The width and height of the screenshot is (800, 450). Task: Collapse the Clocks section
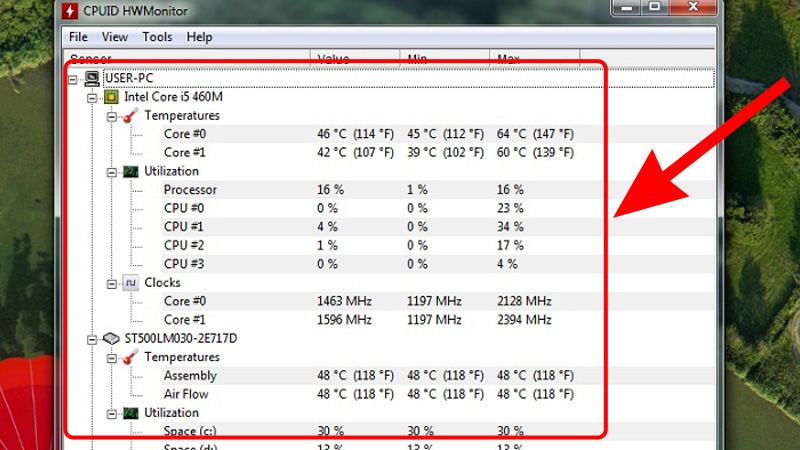112,284
